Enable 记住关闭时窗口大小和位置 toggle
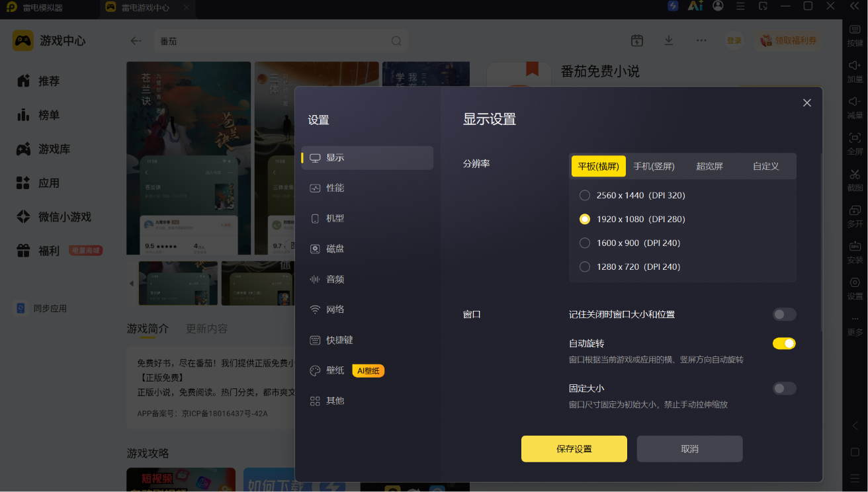868x492 pixels. tap(784, 314)
